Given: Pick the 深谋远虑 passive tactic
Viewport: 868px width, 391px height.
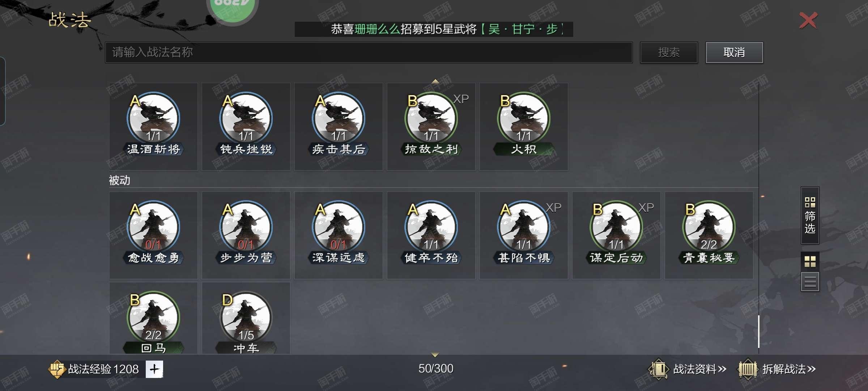Looking at the screenshot, I should click(x=339, y=235).
